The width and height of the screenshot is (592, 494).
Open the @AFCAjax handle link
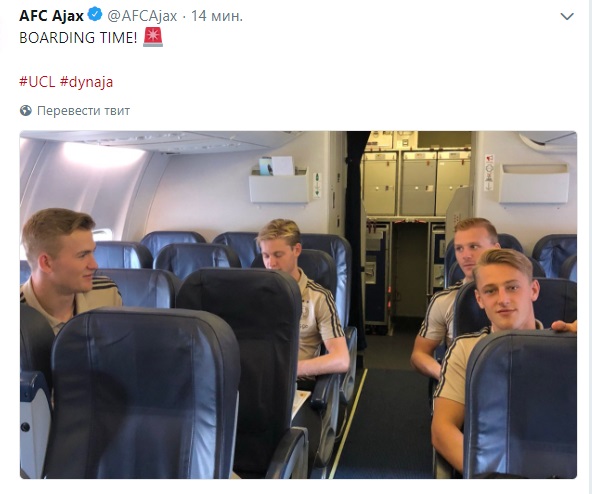[142, 16]
